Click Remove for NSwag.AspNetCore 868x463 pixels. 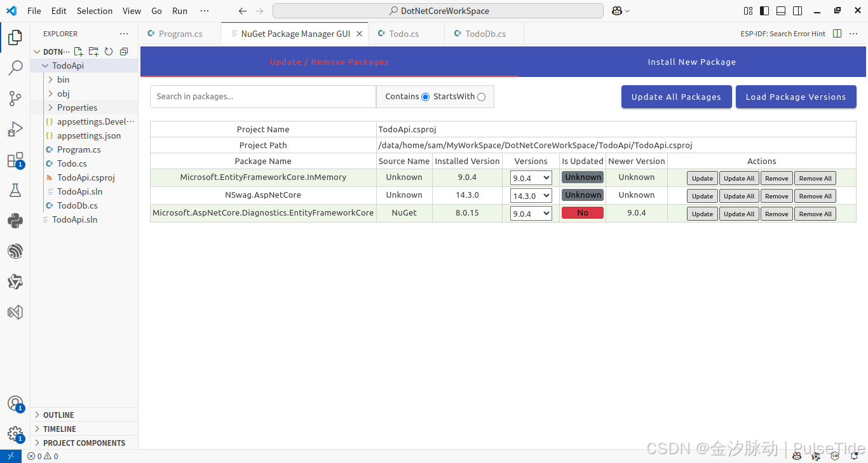pos(776,196)
